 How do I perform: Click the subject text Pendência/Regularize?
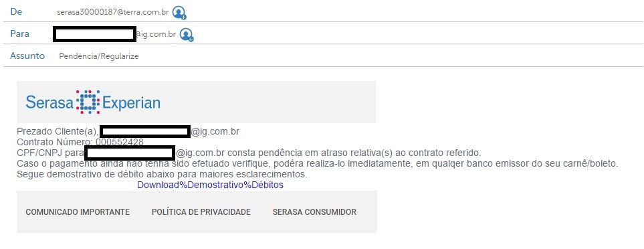[99, 56]
